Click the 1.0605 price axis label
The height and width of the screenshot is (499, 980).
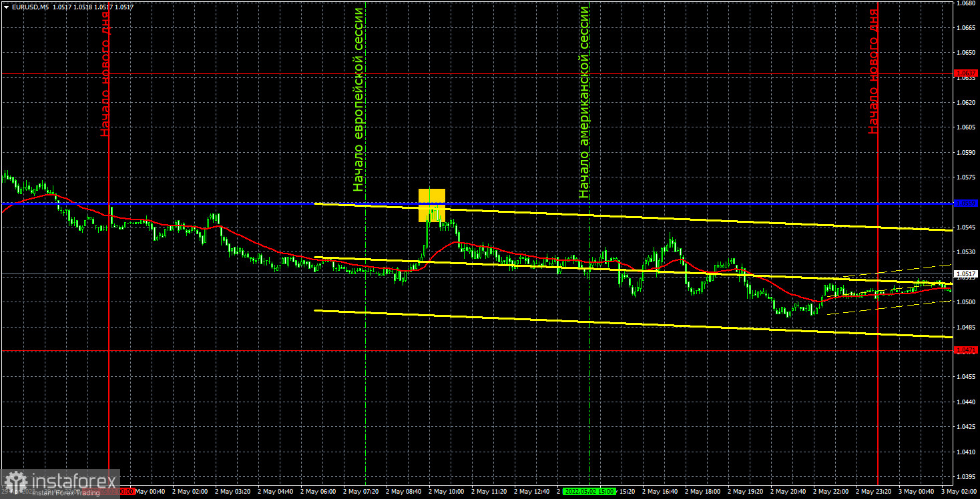[x=965, y=127]
